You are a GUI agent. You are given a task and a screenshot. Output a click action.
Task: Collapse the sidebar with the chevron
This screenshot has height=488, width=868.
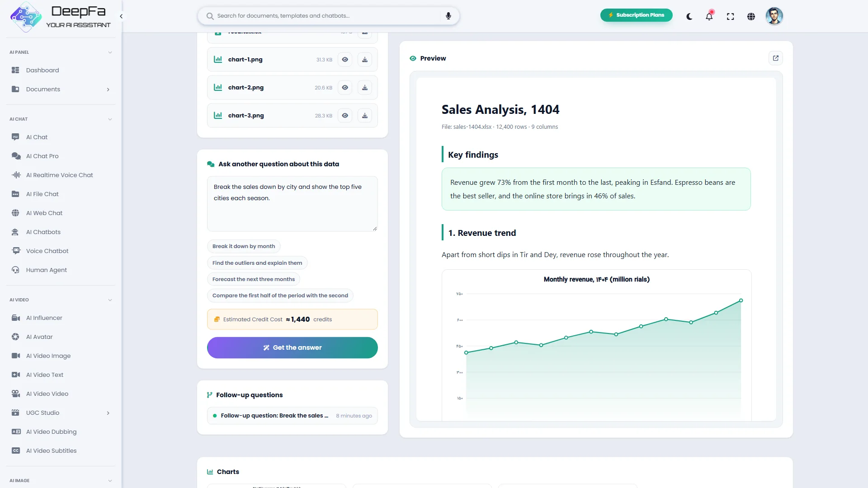(121, 16)
